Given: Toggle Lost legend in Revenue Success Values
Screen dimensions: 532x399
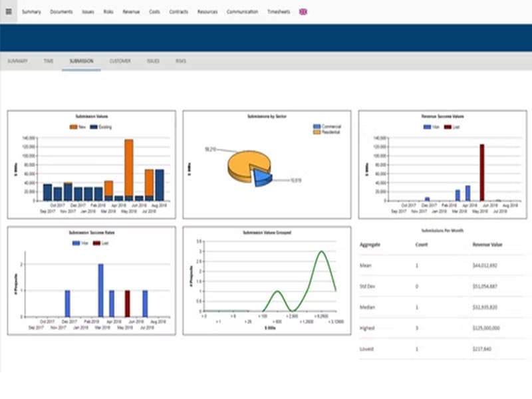Looking at the screenshot, I should pos(448,126).
